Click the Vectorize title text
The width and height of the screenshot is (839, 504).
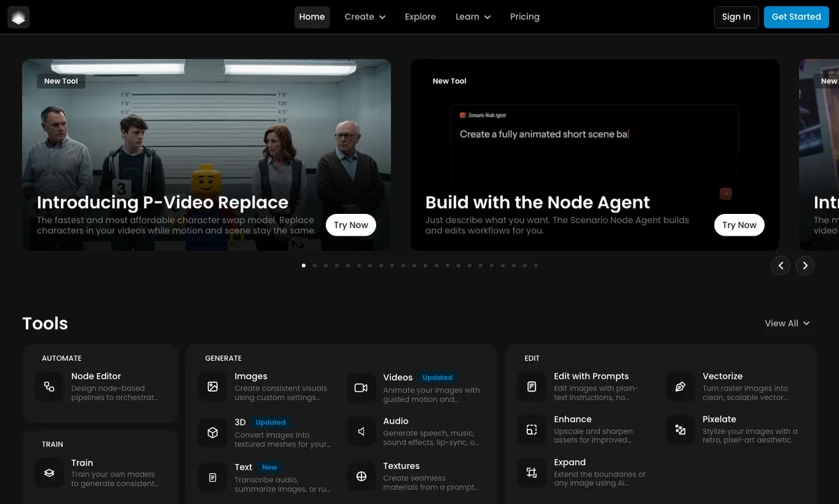click(722, 376)
